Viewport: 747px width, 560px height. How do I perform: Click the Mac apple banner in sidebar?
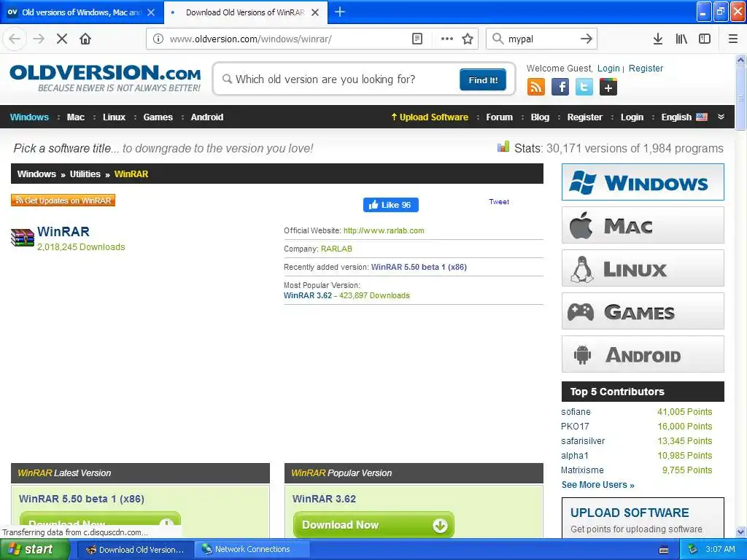(x=643, y=225)
